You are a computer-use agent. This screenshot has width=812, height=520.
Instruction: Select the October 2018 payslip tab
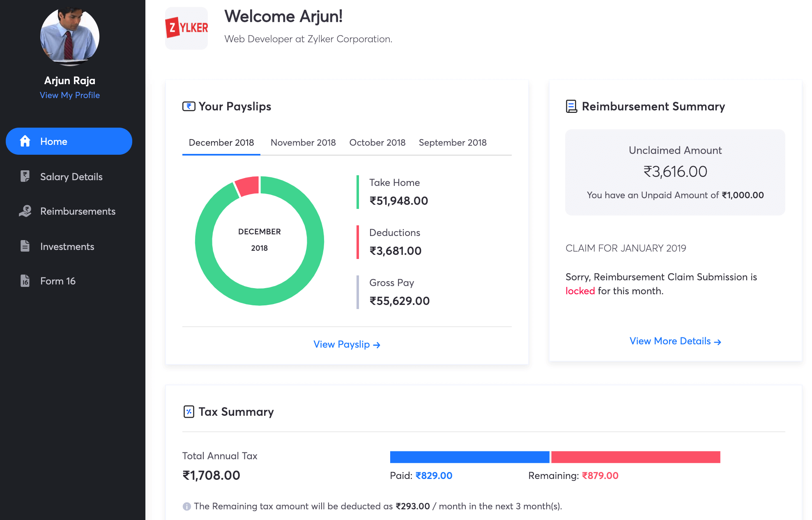pos(377,142)
